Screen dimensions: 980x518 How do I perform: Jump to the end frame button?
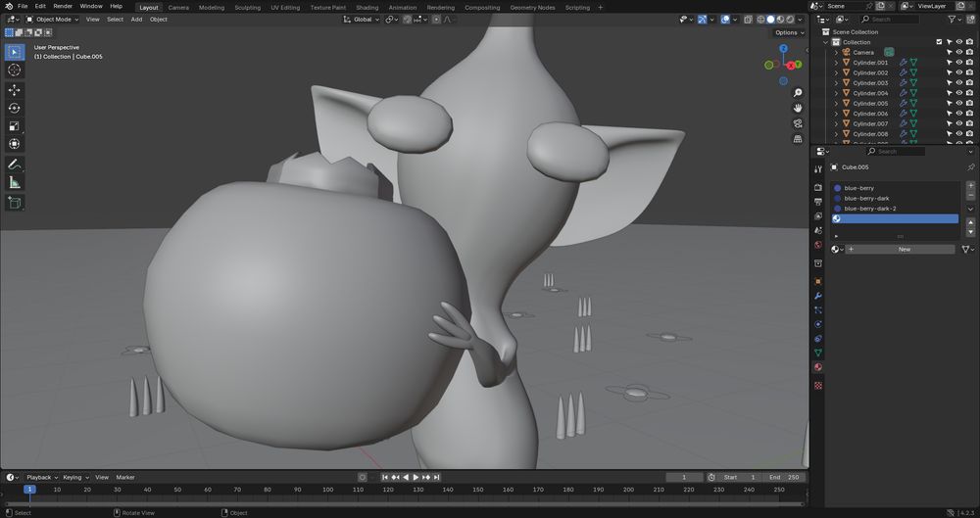(x=437, y=478)
